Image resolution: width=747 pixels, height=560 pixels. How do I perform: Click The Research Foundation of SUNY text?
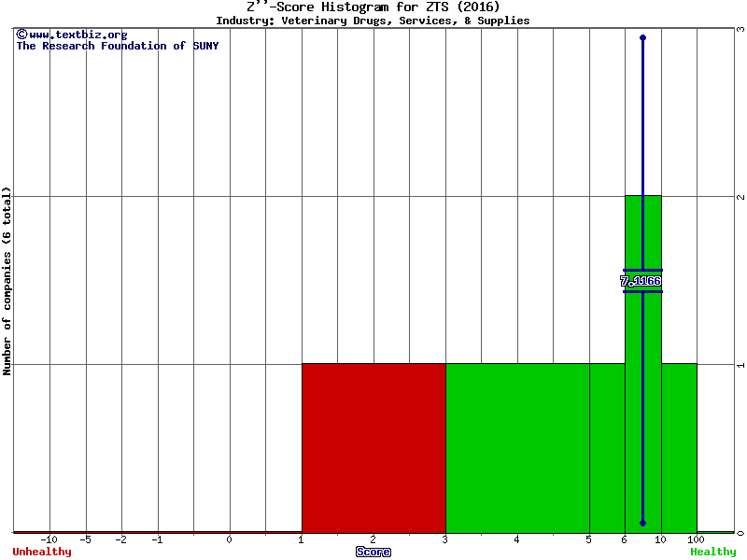[117, 46]
